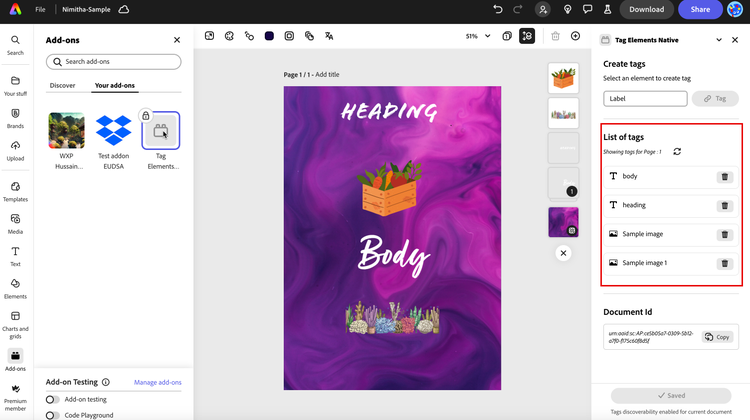Switch to the Discover tab
Image resolution: width=750 pixels, height=420 pixels.
[x=63, y=85]
